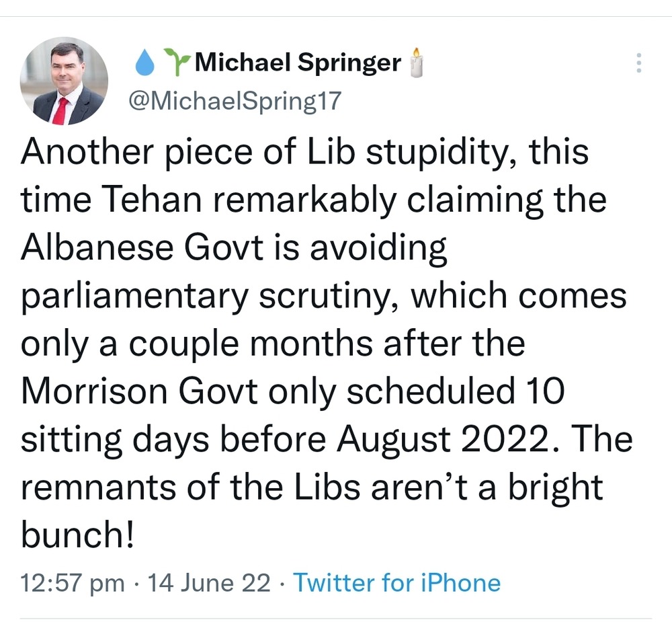Open the Twitter for iPhone source link
The width and height of the screenshot is (672, 622).
click(396, 583)
